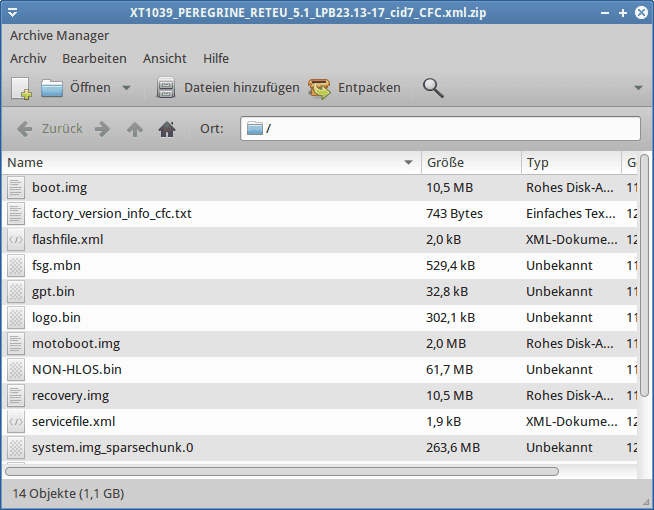Click the new archive icon
This screenshot has height=510, width=654.
(21, 88)
